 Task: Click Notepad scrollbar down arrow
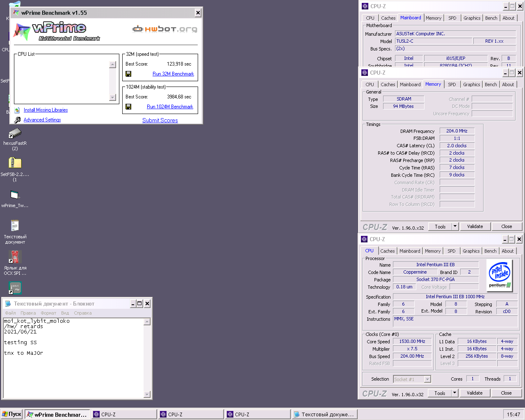[147, 395]
